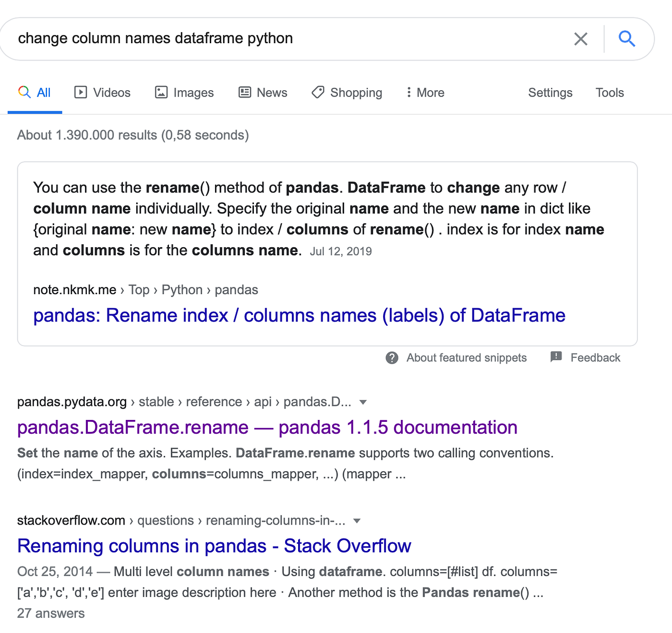Select the Shopping price-tag icon
This screenshot has height=633, width=672.
[x=317, y=92]
